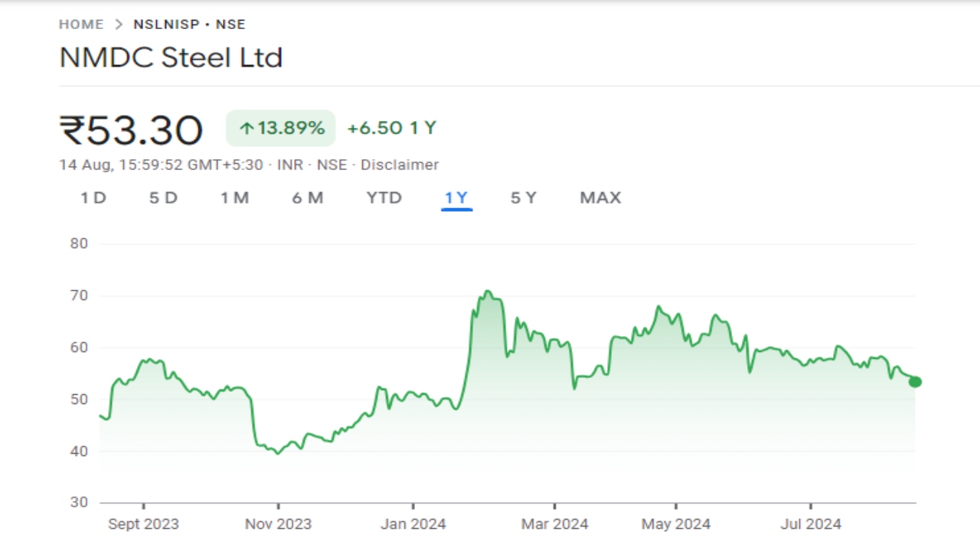Switch chart to 6M range

click(308, 198)
